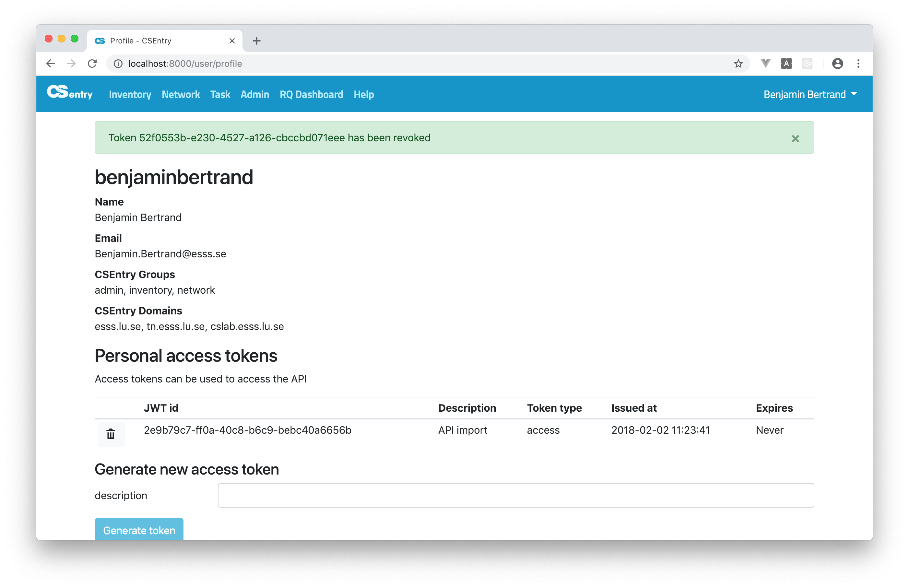This screenshot has width=909, height=588.
Task: Click the Vue devtools extension icon
Action: pyautogui.click(x=765, y=64)
